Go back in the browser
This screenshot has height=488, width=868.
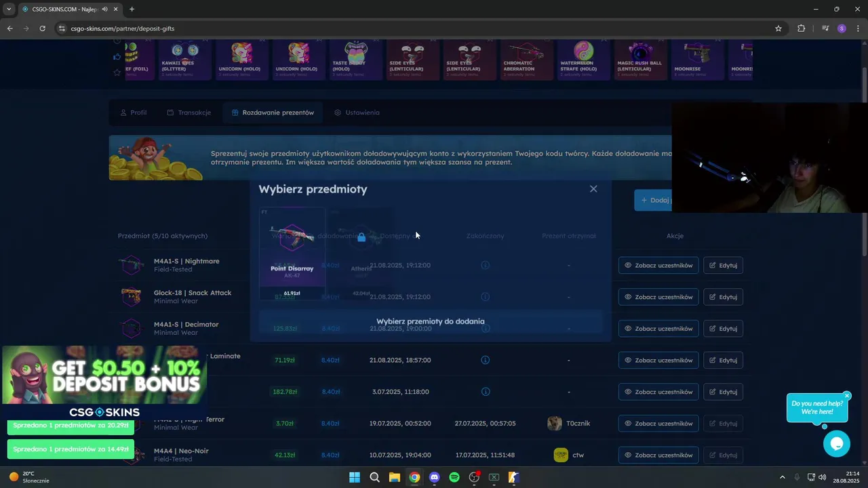point(9,28)
